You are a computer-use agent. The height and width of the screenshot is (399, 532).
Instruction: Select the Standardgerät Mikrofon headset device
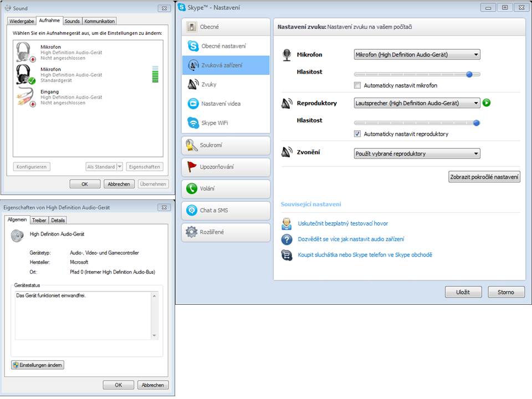(x=88, y=75)
